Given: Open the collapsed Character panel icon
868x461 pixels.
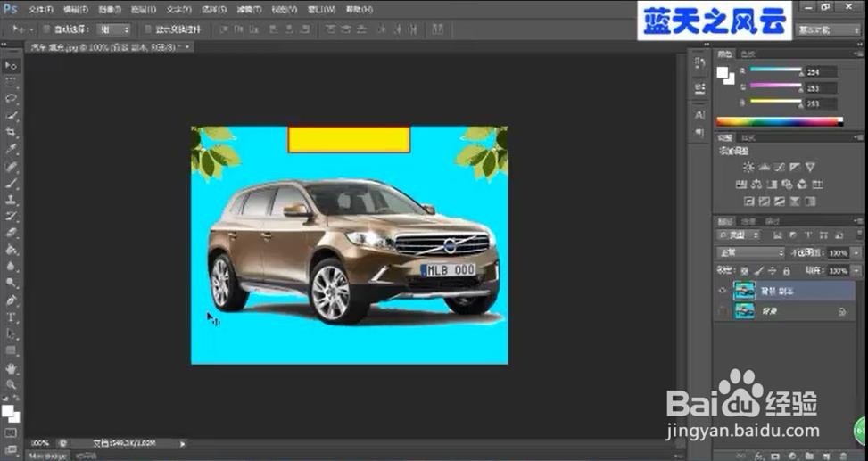Looking at the screenshot, I should 699,115.
